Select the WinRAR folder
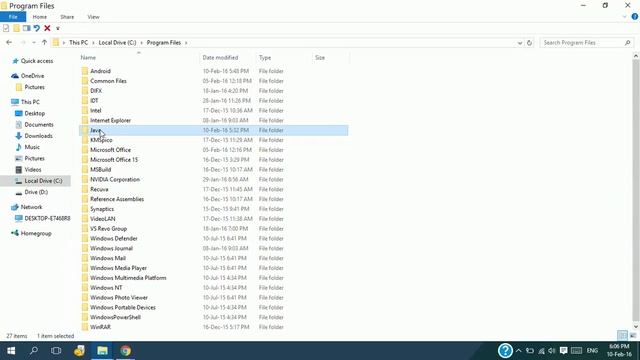640x360 pixels. (x=100, y=327)
